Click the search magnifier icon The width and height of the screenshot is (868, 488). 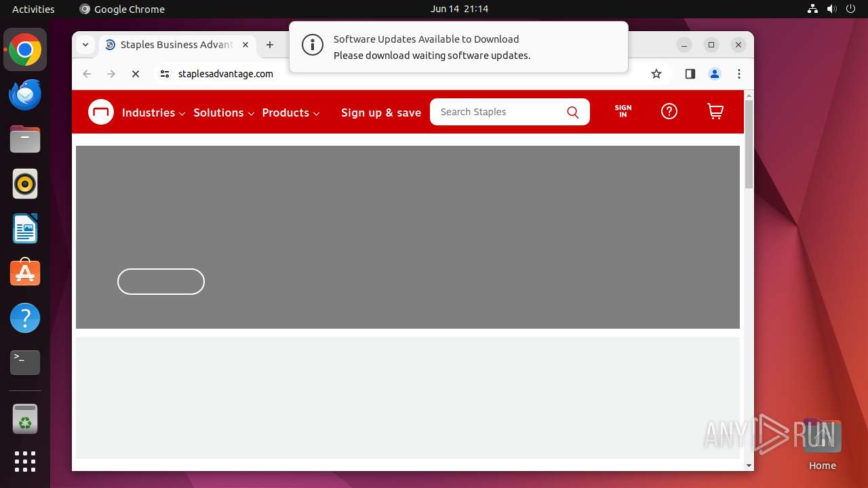573,113
